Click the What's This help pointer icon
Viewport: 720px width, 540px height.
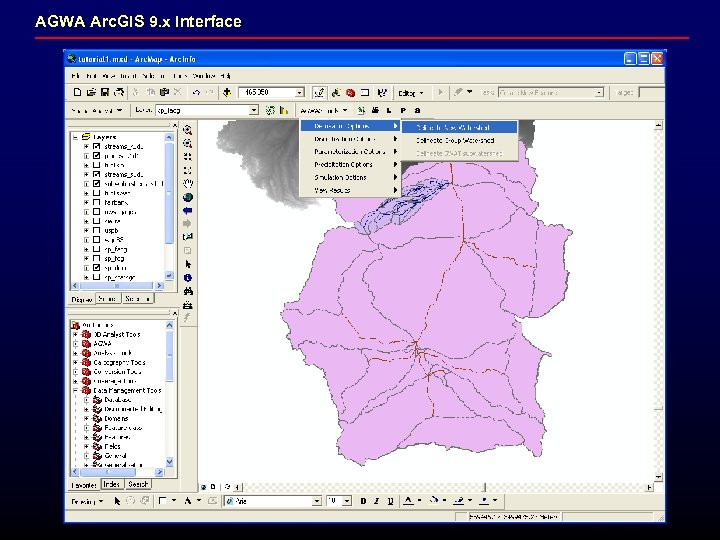[x=382, y=92]
